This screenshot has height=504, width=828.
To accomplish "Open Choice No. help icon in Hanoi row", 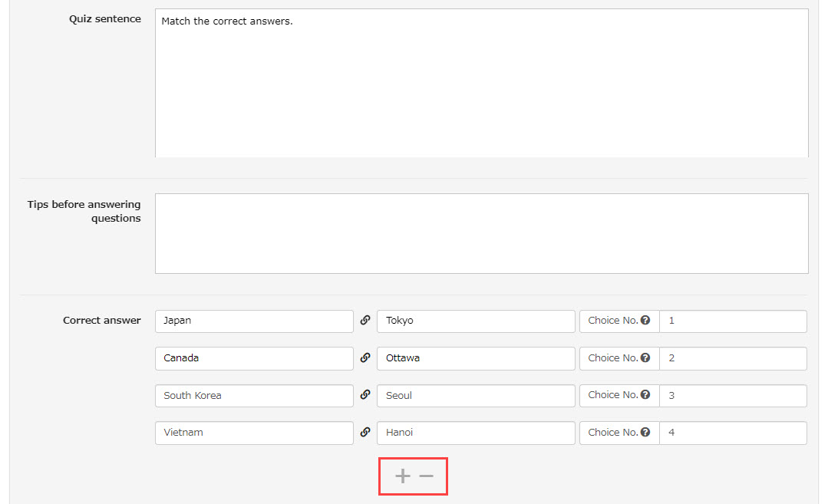I will [x=645, y=433].
